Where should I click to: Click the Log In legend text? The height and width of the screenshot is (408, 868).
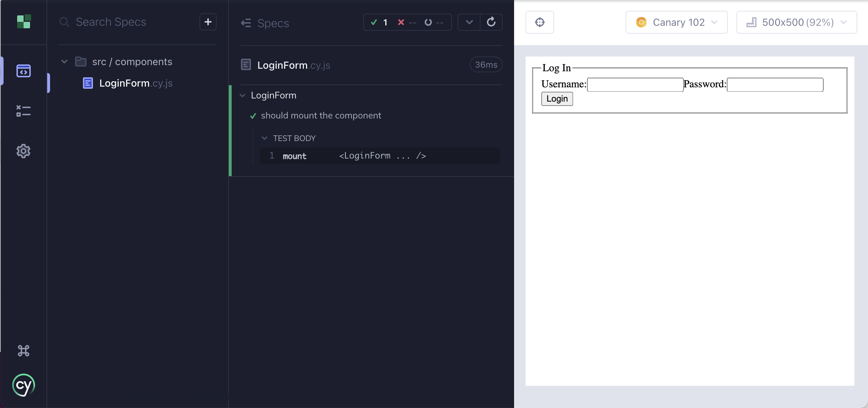point(556,68)
